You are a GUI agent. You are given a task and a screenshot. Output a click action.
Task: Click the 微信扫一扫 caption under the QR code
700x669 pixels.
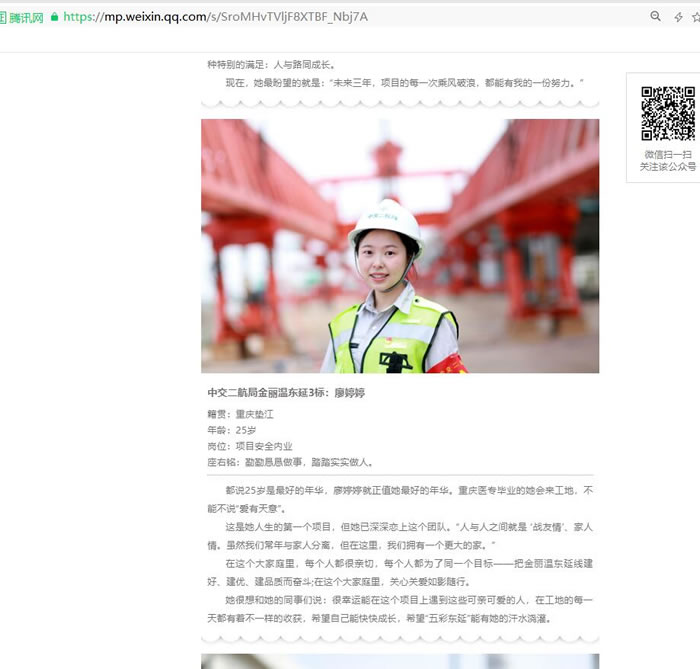click(x=668, y=154)
